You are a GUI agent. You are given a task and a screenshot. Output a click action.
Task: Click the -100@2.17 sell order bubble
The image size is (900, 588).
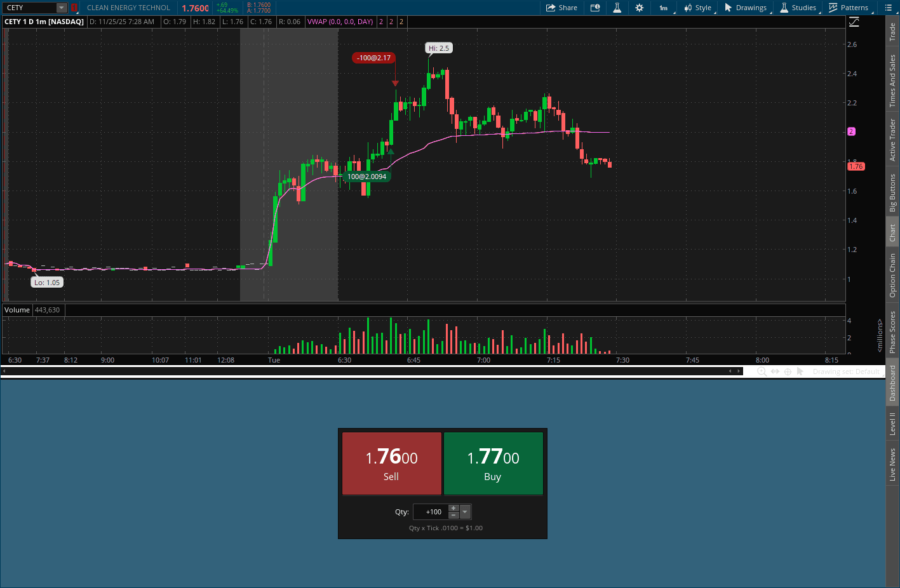tap(373, 58)
